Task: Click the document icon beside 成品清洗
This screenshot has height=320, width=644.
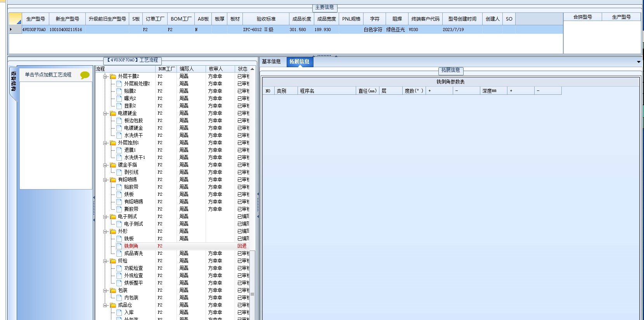Action: click(119, 254)
